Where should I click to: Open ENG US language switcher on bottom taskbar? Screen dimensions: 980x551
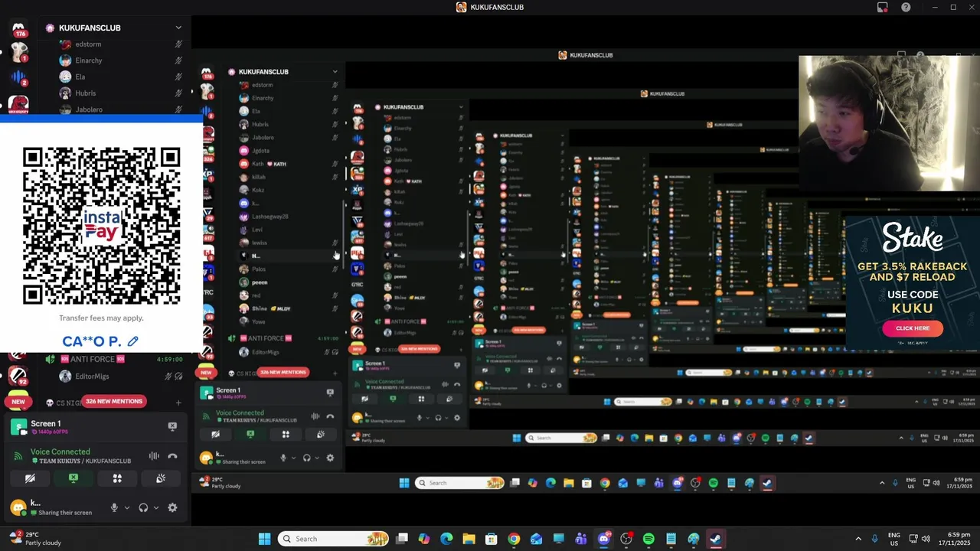pos(893,539)
